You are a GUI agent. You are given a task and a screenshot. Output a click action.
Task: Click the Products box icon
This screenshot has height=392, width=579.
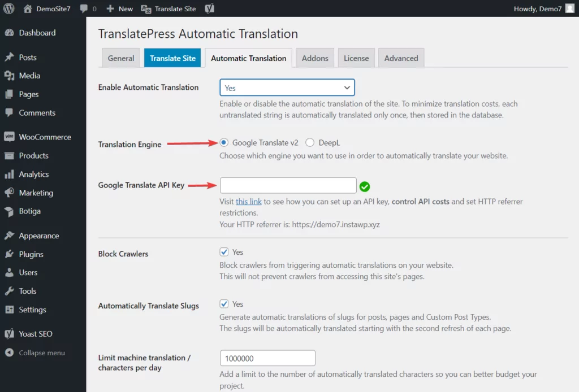(10, 155)
